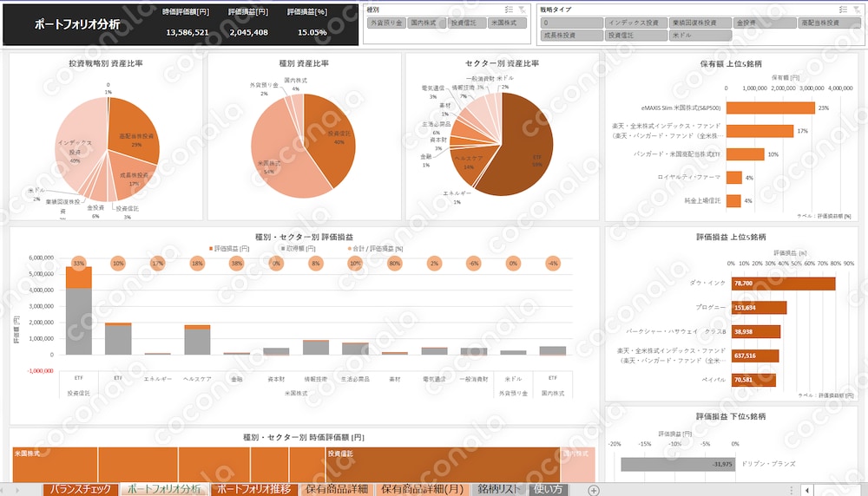Screen dimensions: 868x496
Task: Filter by 高配当株投資 strategy type
Action: pos(829,23)
